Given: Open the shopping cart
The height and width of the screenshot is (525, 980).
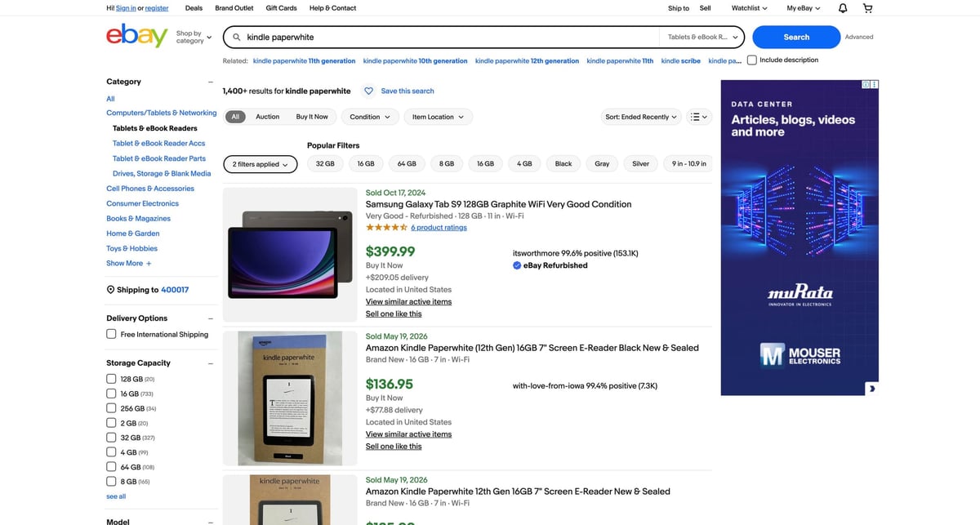Looking at the screenshot, I should [867, 8].
